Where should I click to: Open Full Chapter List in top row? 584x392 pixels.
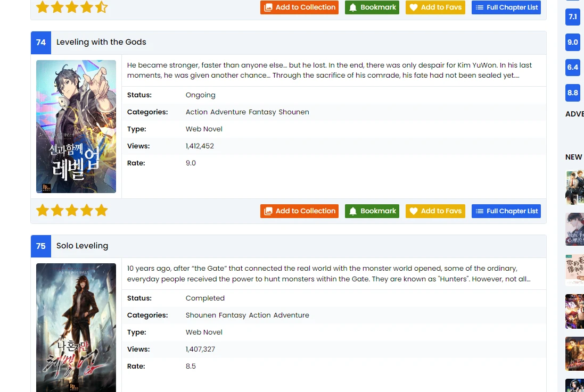(506, 7)
